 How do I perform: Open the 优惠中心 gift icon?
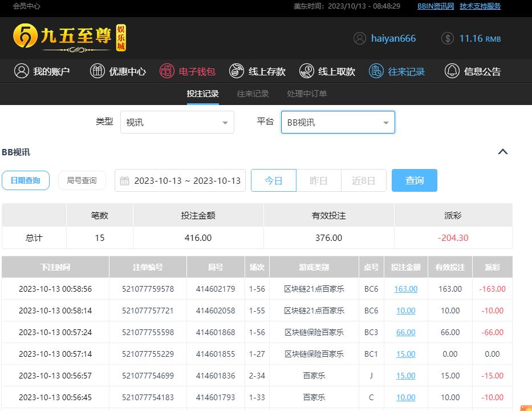tap(98, 71)
